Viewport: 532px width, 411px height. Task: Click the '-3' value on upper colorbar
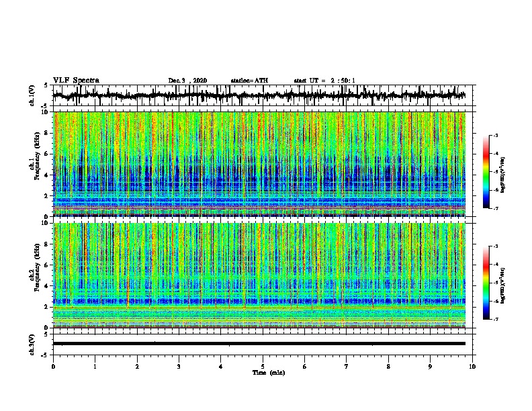pos(495,136)
